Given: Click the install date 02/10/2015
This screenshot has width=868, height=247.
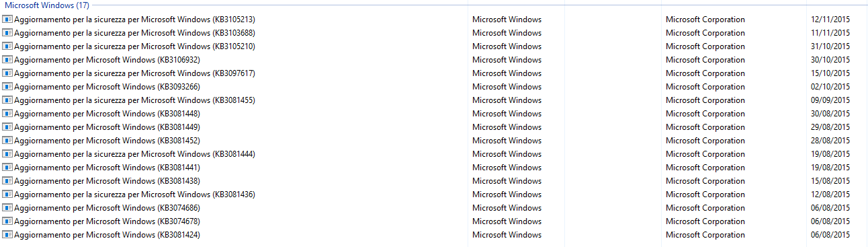Looking at the screenshot, I should point(830,87).
